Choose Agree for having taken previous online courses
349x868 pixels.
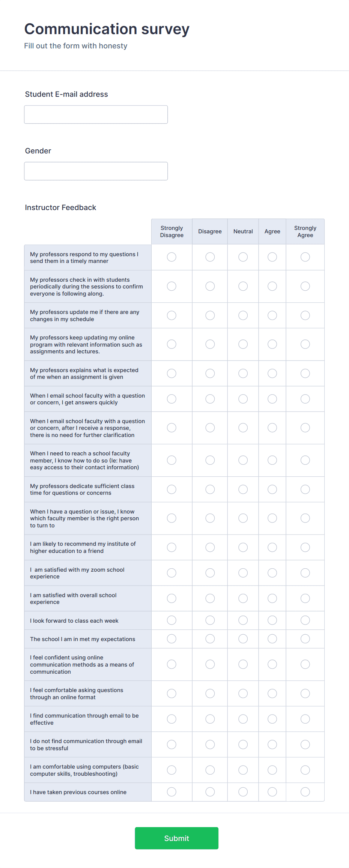click(272, 792)
